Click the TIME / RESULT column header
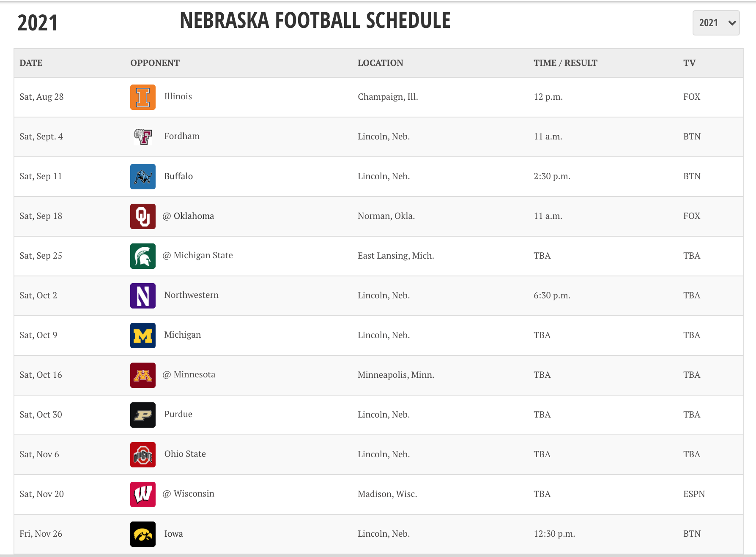 (x=565, y=63)
